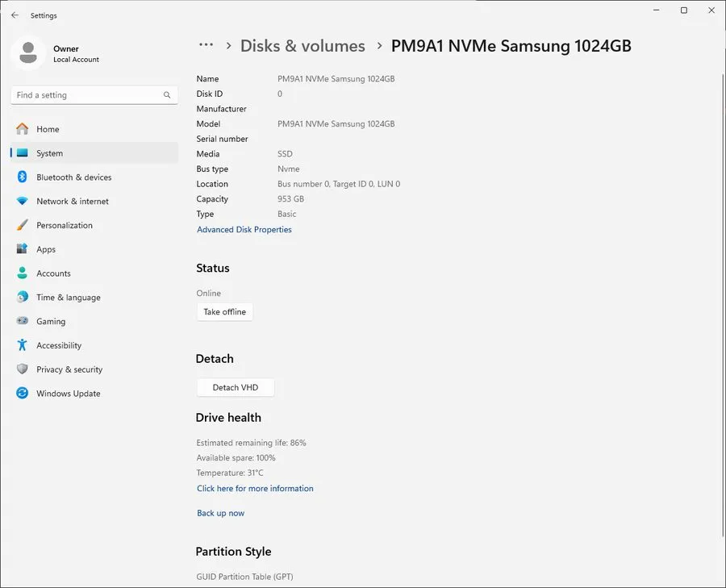
Task: Click the Detach VHD button
Action: tap(236, 387)
